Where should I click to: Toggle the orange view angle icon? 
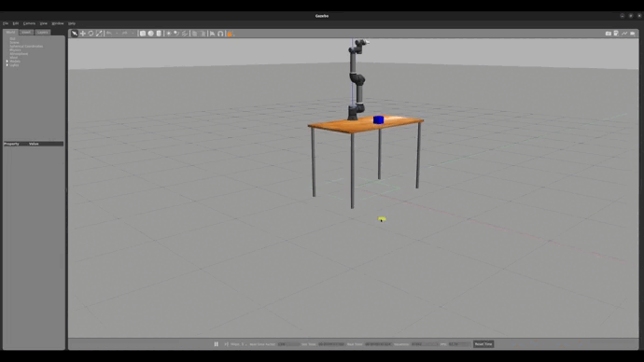230,34
